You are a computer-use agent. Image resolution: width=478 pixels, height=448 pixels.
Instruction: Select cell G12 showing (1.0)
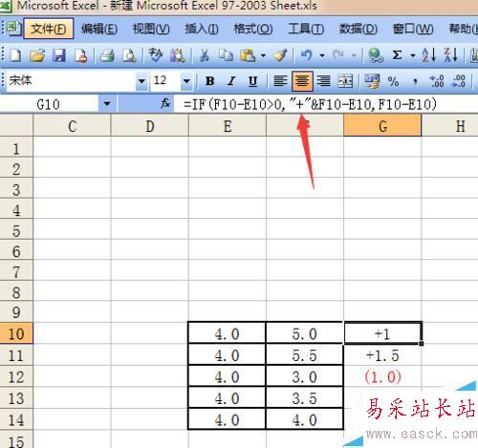pyautogui.click(x=382, y=376)
